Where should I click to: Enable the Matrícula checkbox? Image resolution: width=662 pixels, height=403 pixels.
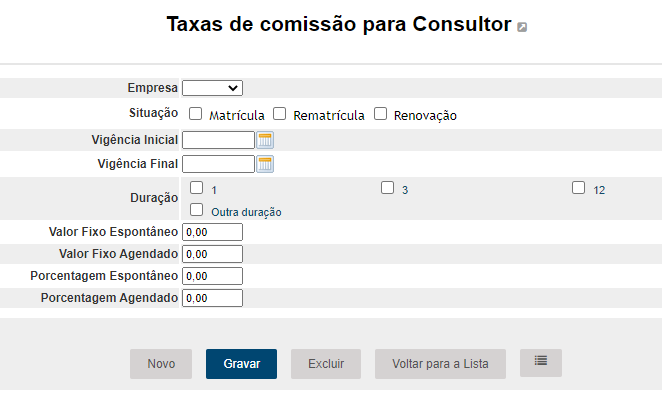[x=196, y=114]
